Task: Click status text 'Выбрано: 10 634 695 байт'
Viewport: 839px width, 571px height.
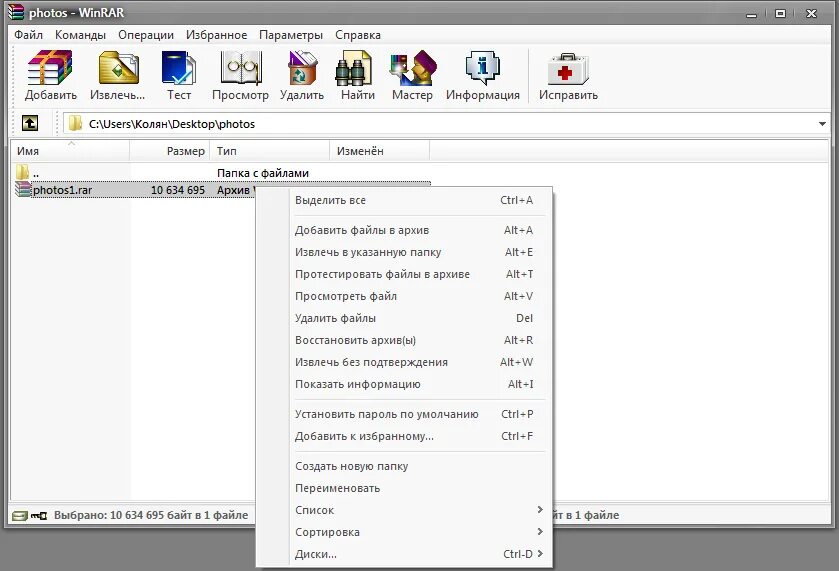Action: [x=151, y=515]
